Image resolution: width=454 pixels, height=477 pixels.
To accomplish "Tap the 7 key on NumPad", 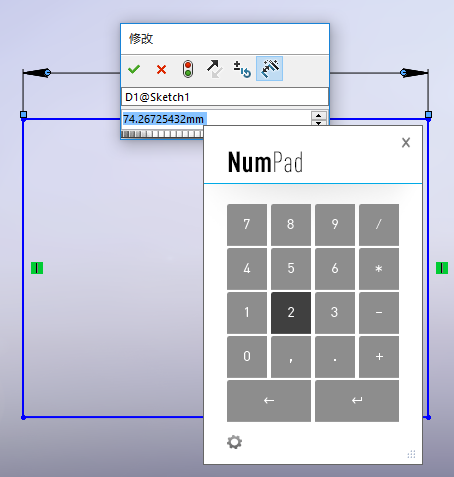I will pos(247,225).
